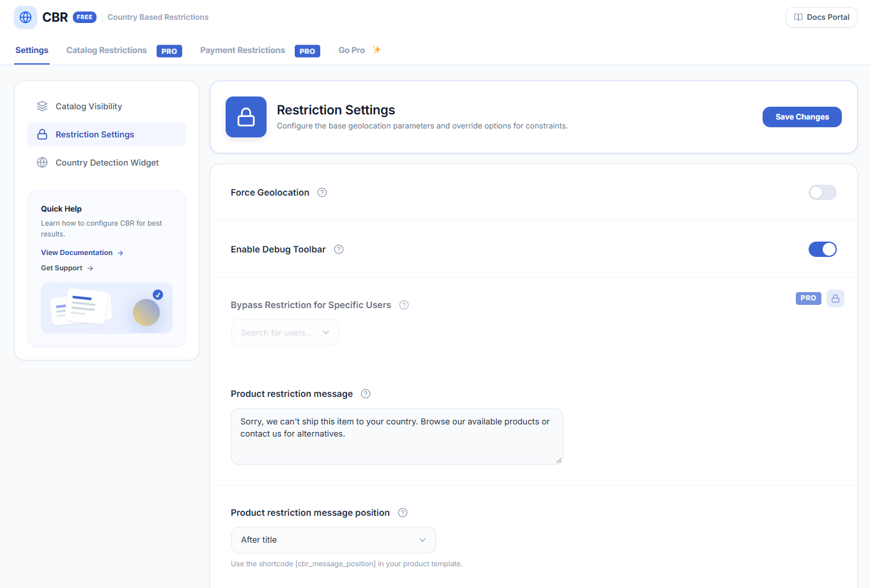
Task: Enable the Force Geolocation toggle
Action: [823, 192]
